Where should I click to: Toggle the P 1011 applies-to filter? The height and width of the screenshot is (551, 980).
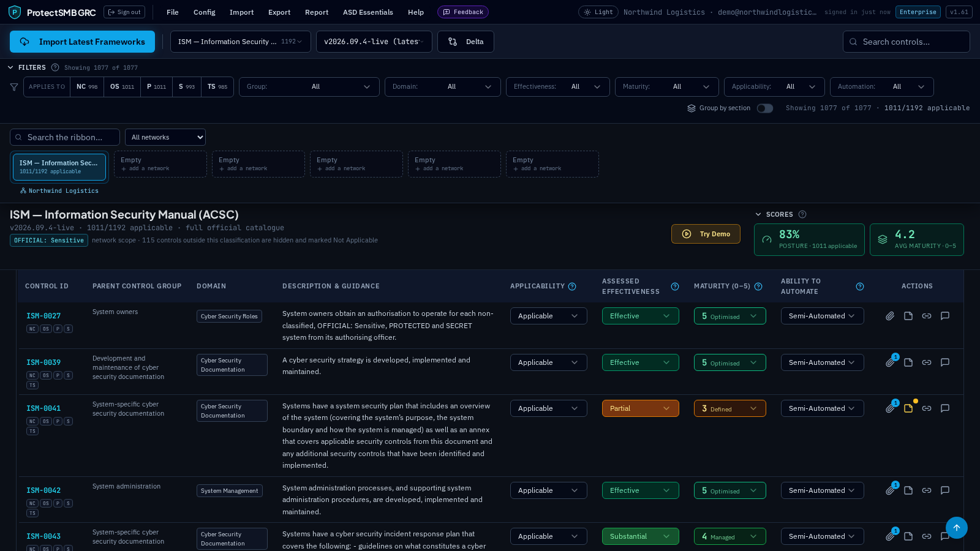156,87
